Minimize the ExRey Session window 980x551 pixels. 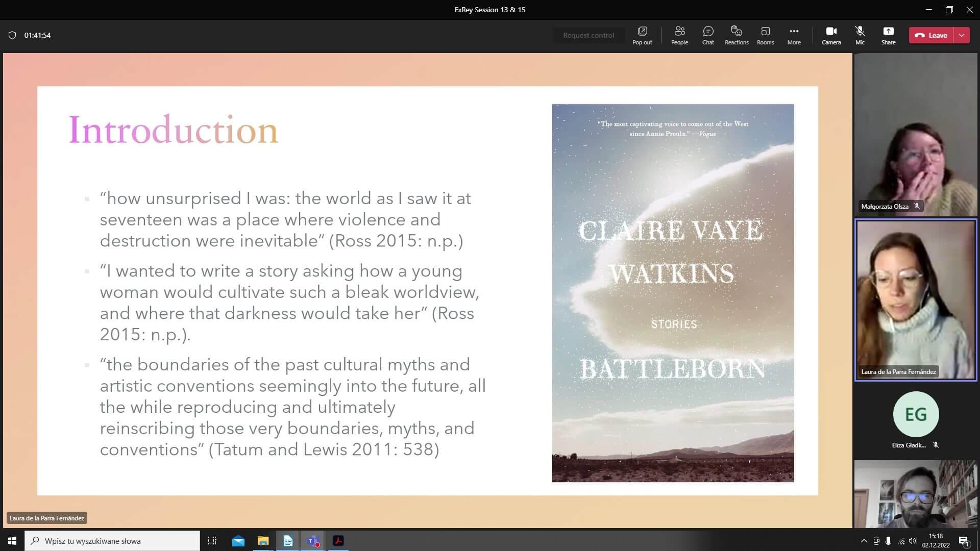[x=929, y=10]
